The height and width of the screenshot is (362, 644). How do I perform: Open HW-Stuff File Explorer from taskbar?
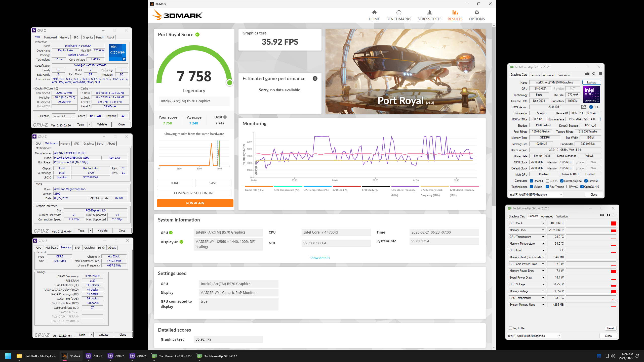click(x=36, y=356)
